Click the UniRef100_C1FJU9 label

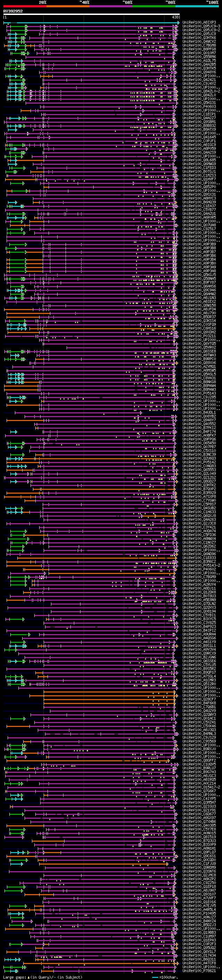coord(199,863)
